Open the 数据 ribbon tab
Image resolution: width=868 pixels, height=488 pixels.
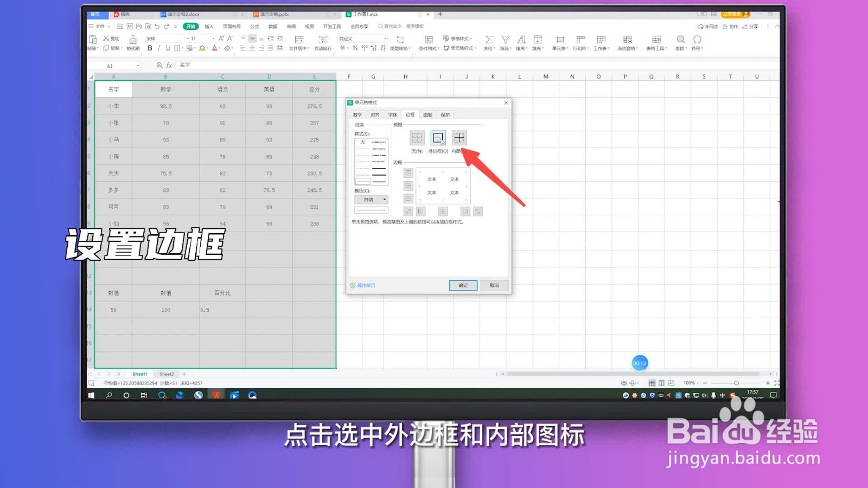(x=273, y=27)
